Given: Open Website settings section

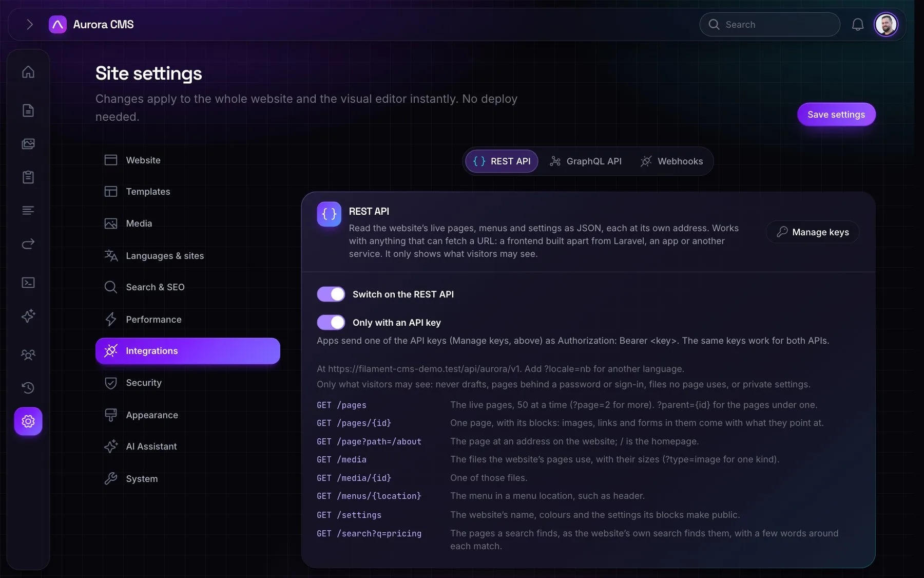Looking at the screenshot, I should [188, 160].
